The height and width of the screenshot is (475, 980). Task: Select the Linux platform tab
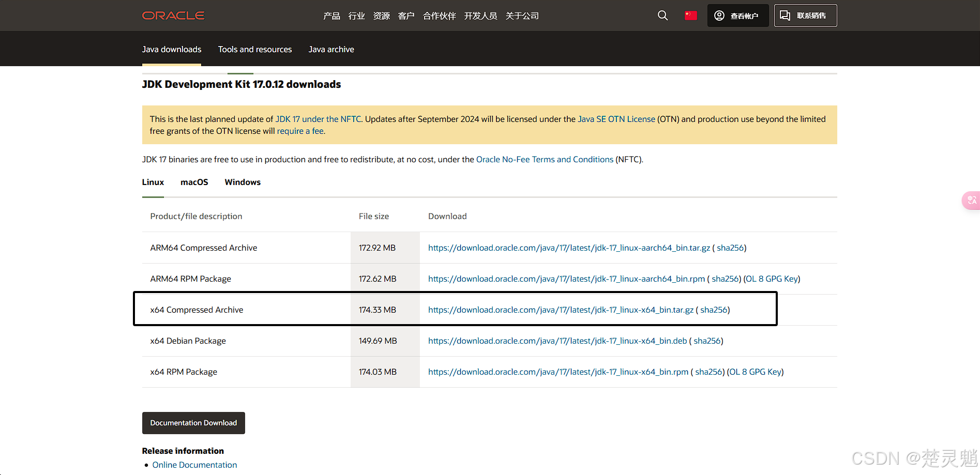pos(153,182)
